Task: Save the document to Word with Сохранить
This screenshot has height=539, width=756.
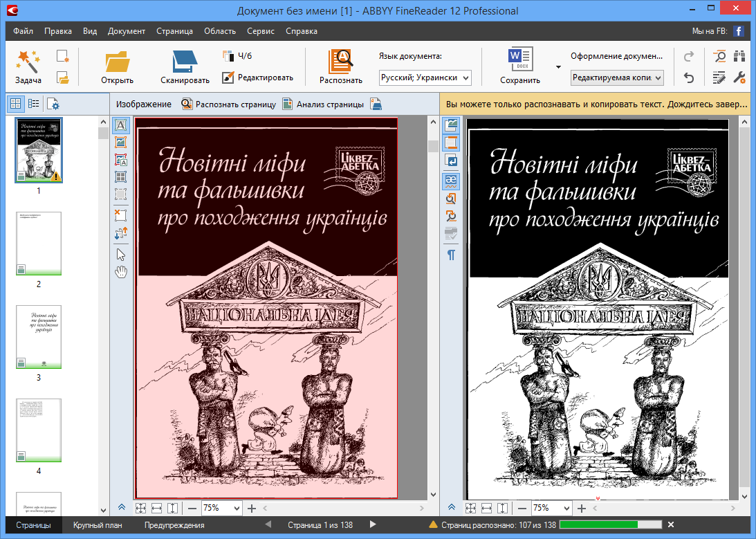Action: pyautogui.click(x=519, y=67)
